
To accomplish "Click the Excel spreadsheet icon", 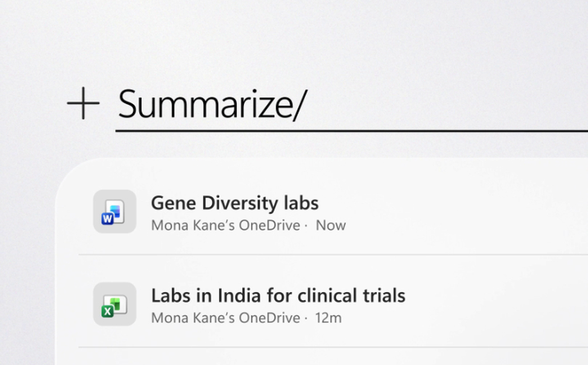I will point(114,304).
